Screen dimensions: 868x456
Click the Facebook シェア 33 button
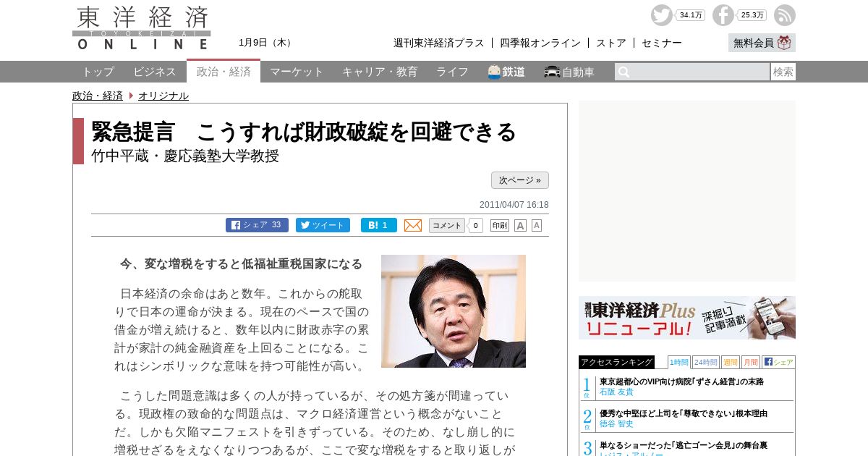click(257, 225)
